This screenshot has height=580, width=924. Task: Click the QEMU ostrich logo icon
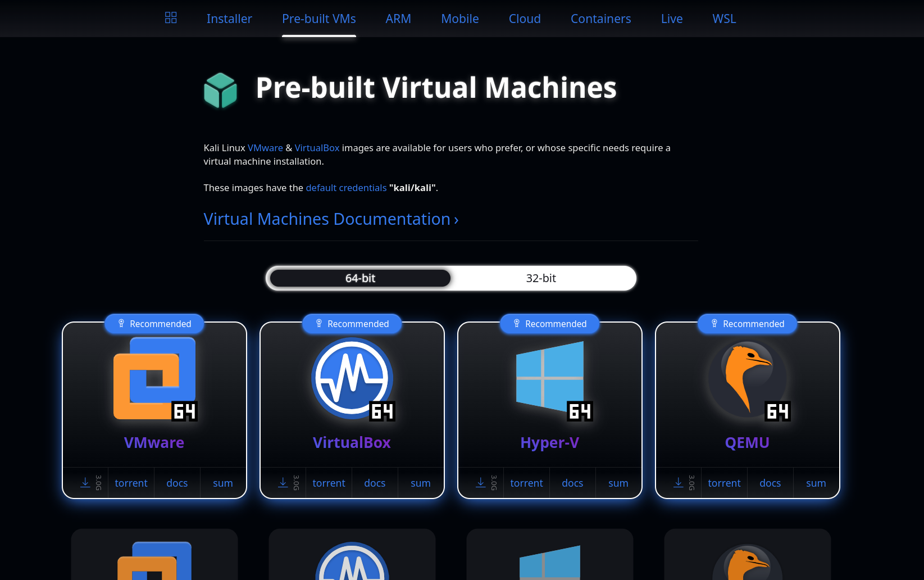click(747, 379)
